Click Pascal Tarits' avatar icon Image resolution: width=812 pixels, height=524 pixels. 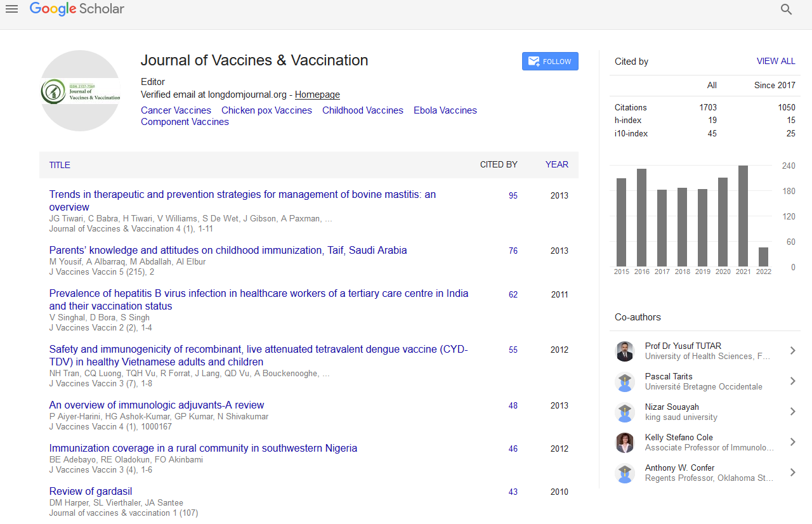(625, 382)
